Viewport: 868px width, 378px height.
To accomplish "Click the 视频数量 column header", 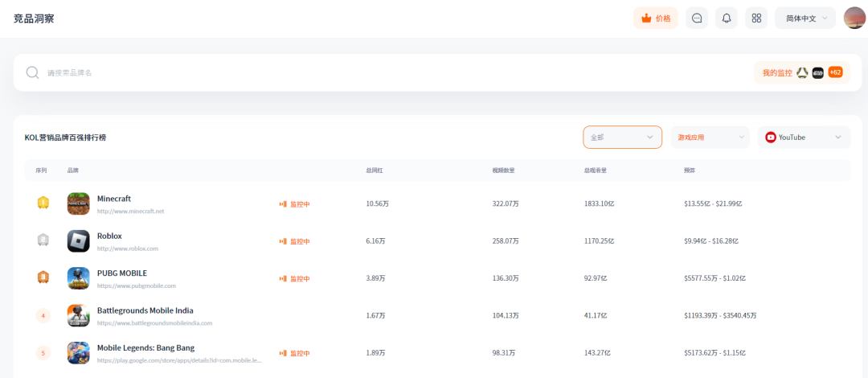I will [504, 171].
